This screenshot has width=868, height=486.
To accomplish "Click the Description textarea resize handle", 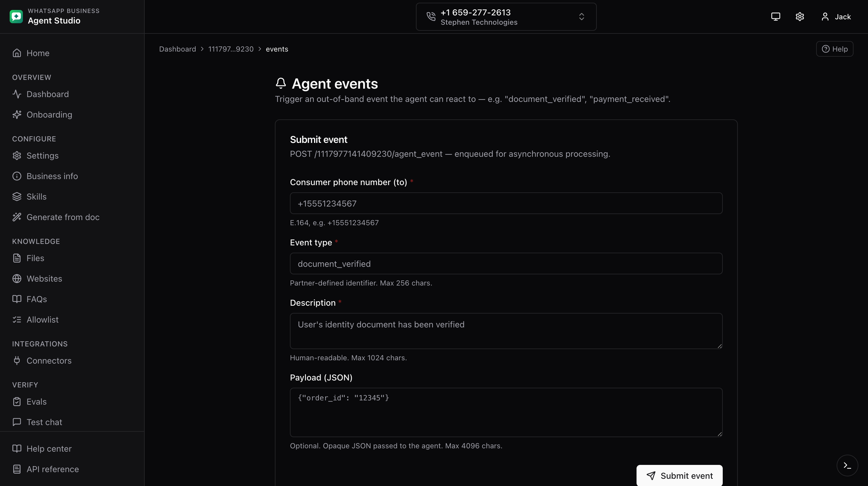I will pyautogui.click(x=719, y=346).
